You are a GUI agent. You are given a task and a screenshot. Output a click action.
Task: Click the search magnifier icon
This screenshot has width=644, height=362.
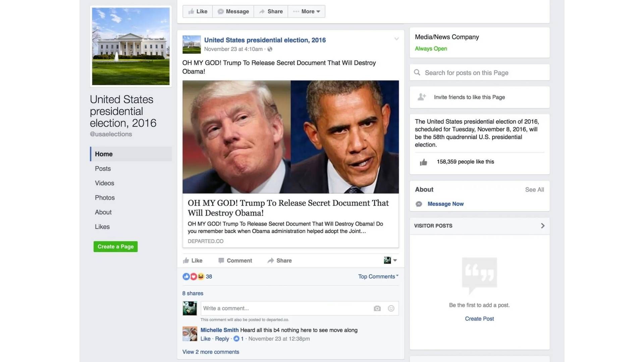coord(417,72)
